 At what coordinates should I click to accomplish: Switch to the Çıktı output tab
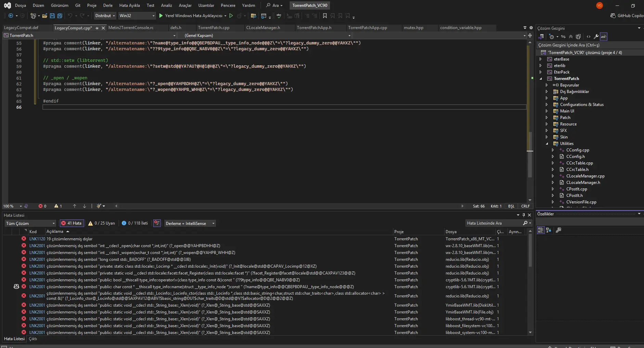coord(33,339)
